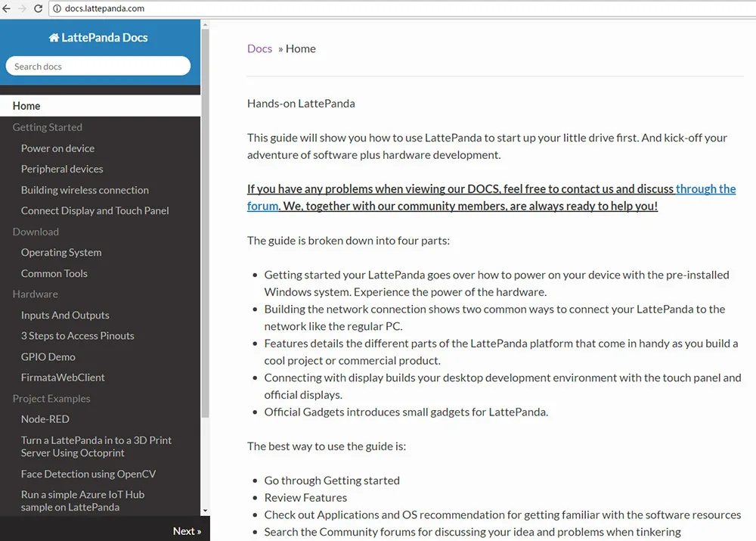The image size is (756, 541).
Task: Click the sidebar scroll down arrow
Action: point(206,511)
